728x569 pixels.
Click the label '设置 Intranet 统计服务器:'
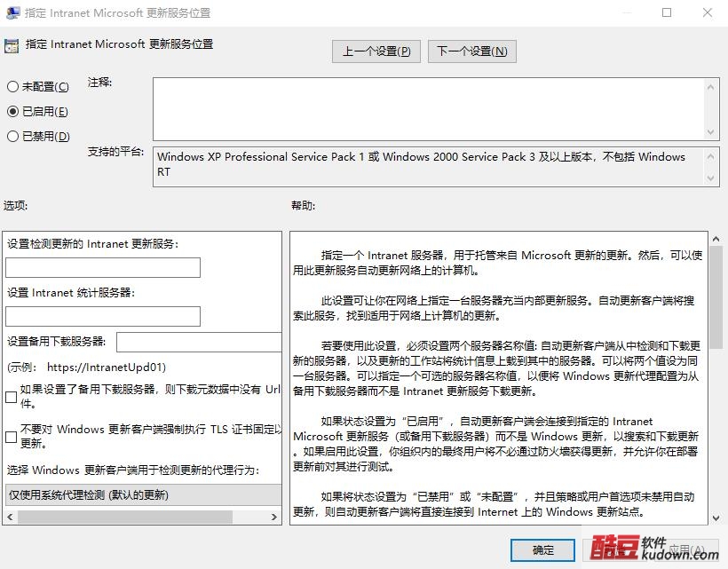[70, 293]
